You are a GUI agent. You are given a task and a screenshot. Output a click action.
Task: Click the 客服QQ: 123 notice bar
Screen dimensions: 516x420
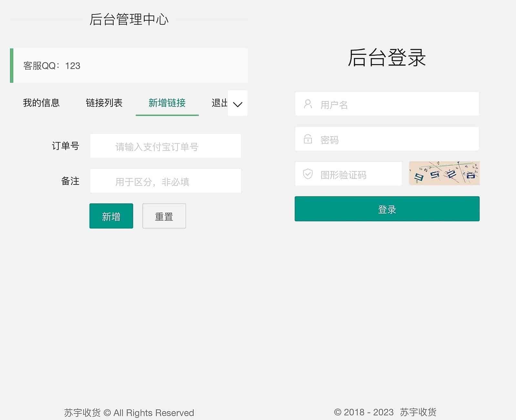click(129, 66)
